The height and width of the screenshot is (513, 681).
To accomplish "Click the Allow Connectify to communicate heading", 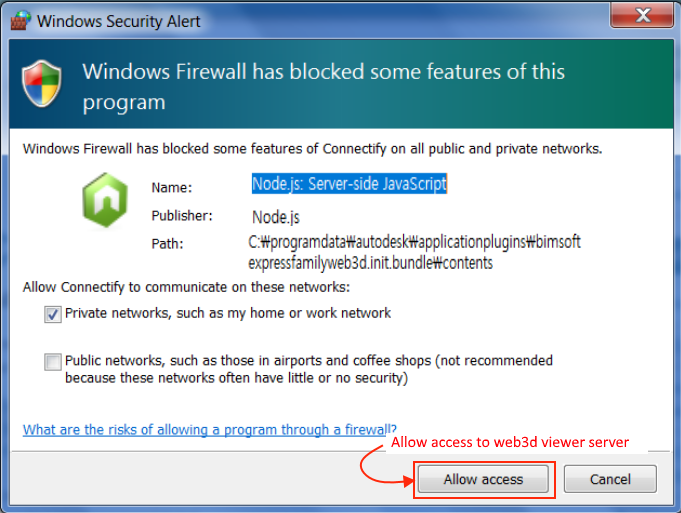I will click(x=186, y=287).
